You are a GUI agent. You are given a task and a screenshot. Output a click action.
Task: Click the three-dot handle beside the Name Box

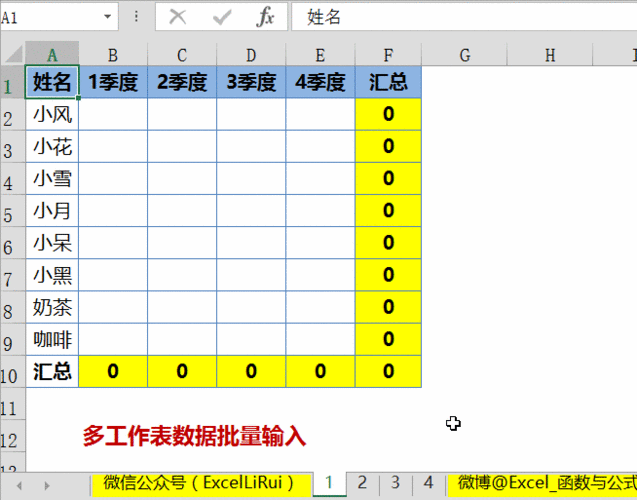[x=136, y=17]
